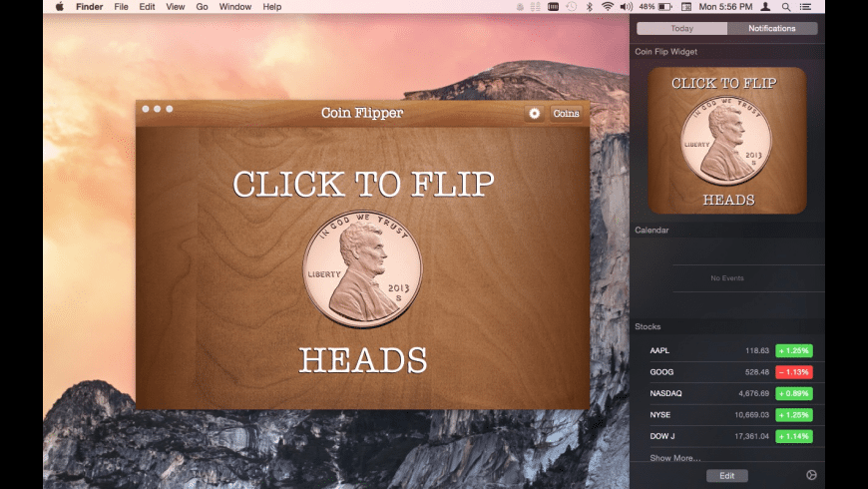The image size is (868, 489).
Task: Click the penny in the Coin Flipper window
Action: click(362, 269)
